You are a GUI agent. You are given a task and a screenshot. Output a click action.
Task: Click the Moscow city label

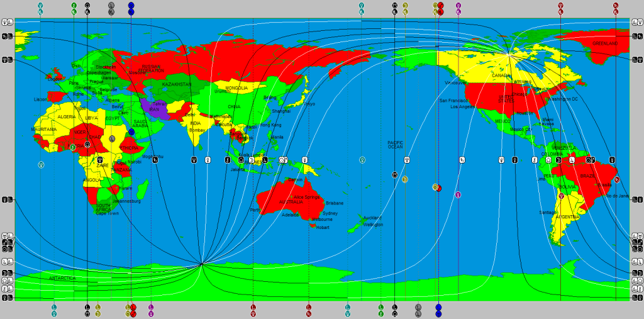pos(138,72)
